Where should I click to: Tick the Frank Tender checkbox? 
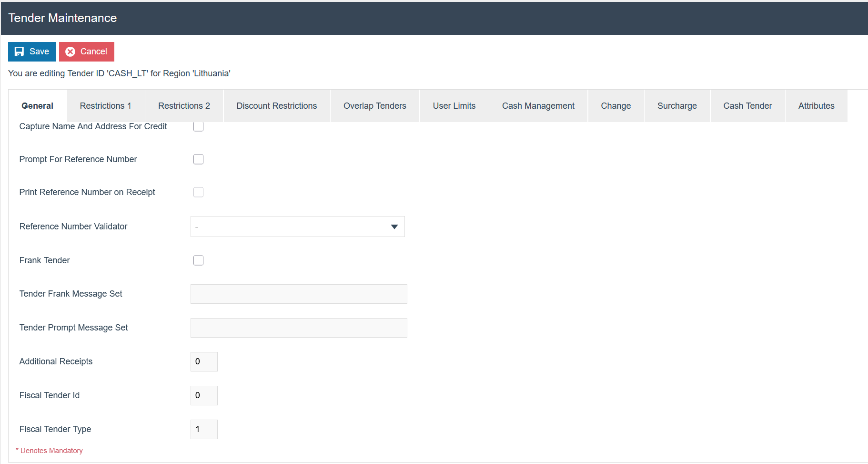(198, 260)
